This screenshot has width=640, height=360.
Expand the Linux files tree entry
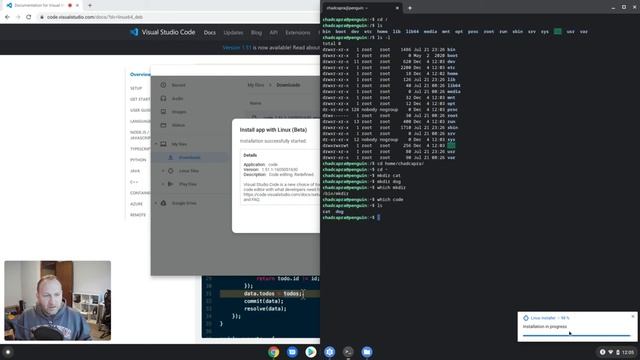tap(163, 171)
